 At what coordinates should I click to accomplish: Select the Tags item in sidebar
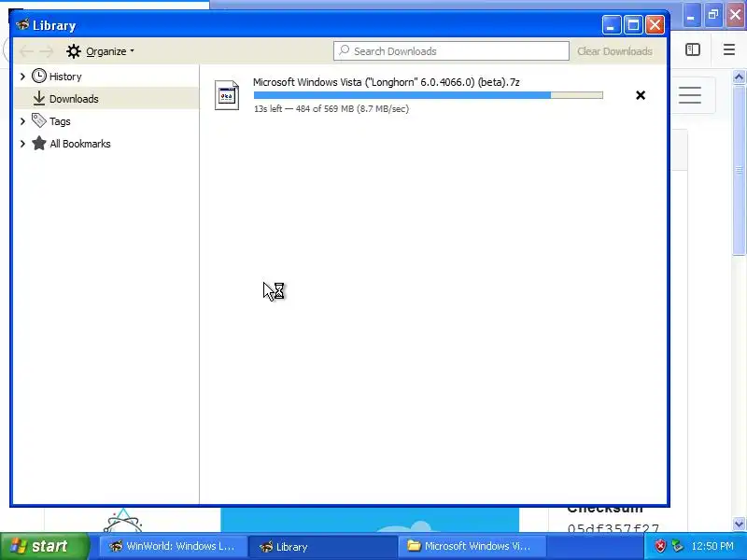pyautogui.click(x=51, y=121)
